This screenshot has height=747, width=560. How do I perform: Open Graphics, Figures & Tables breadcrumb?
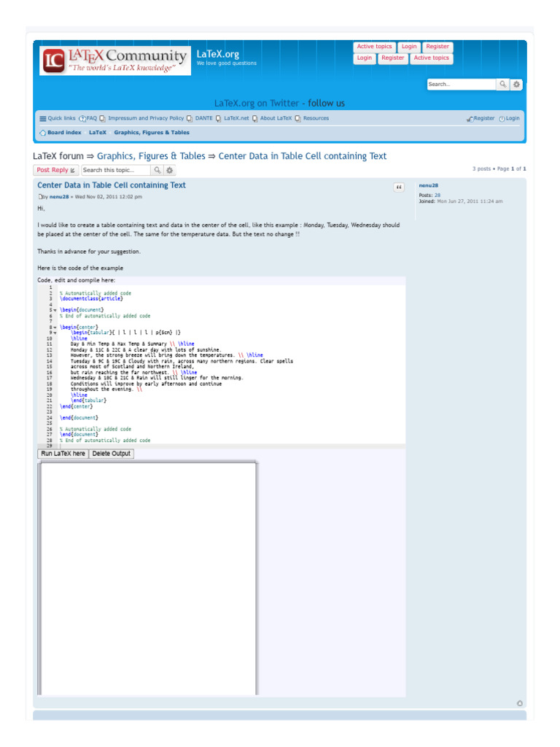pos(152,133)
